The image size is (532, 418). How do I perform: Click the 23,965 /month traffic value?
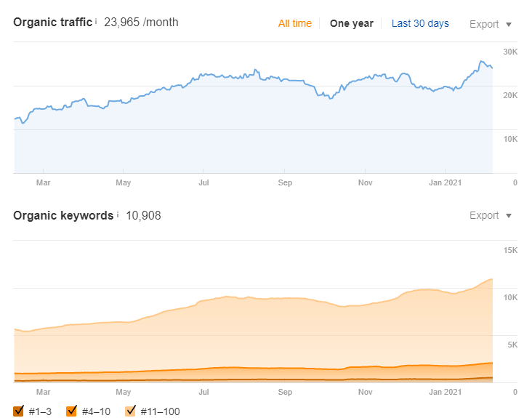click(141, 22)
